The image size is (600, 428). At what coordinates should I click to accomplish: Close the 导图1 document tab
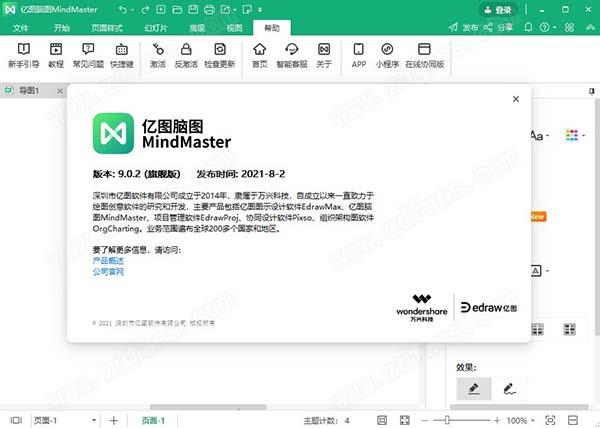coord(60,91)
